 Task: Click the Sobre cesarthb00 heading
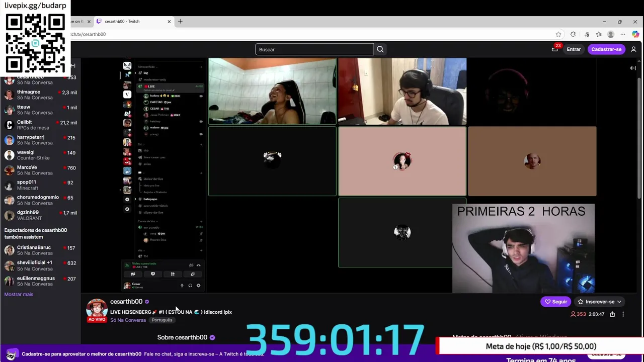click(x=182, y=337)
